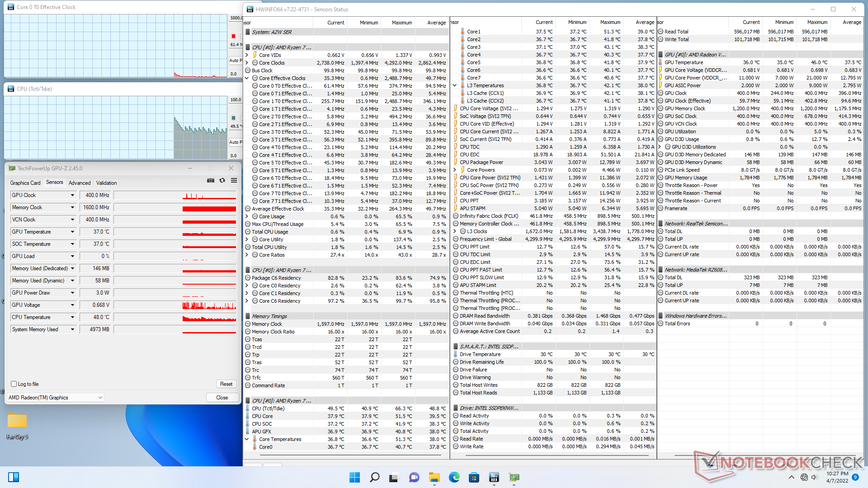Open GPU Clock sensor dropdown in GPU-Z

pyautogui.click(x=72, y=195)
